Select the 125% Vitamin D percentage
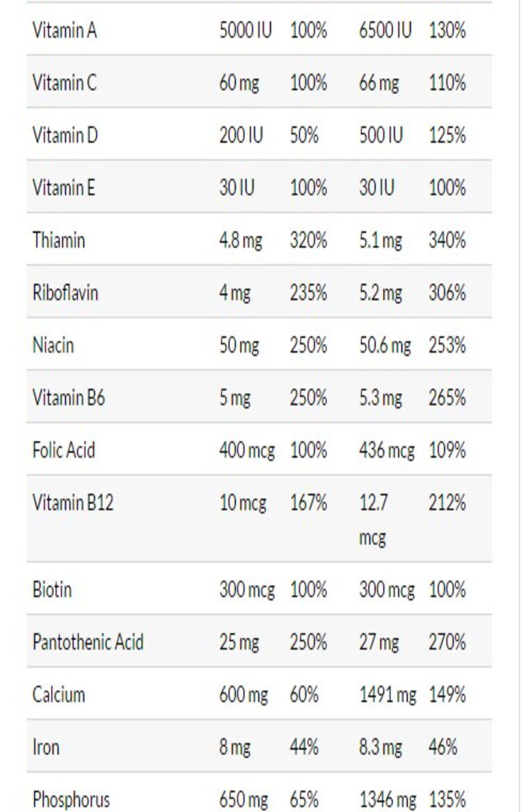The height and width of the screenshot is (812, 521). [x=447, y=136]
